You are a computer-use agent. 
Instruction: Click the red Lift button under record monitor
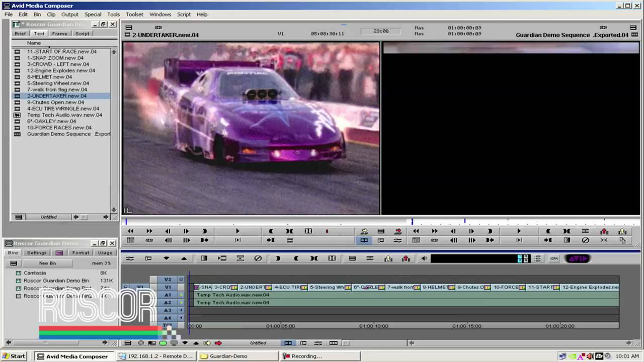click(x=604, y=231)
